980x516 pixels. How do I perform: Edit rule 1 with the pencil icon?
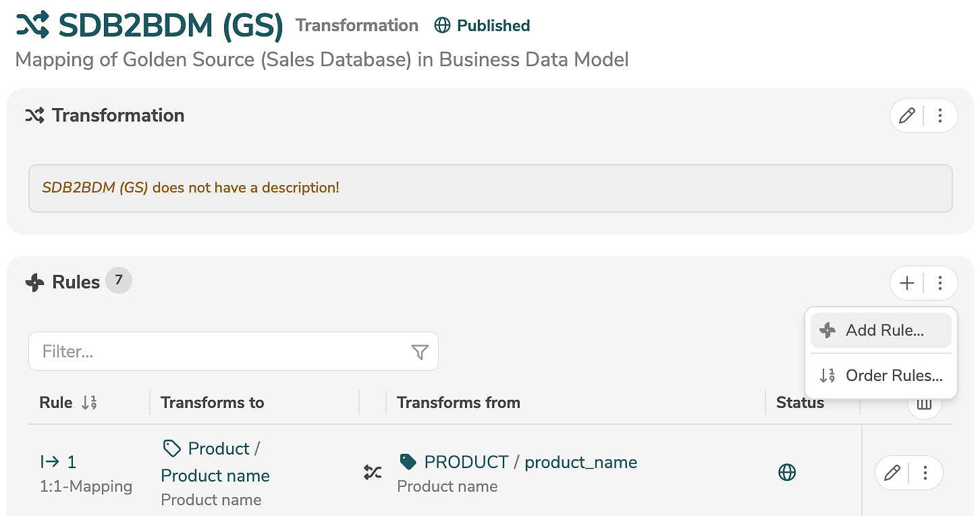pos(892,473)
